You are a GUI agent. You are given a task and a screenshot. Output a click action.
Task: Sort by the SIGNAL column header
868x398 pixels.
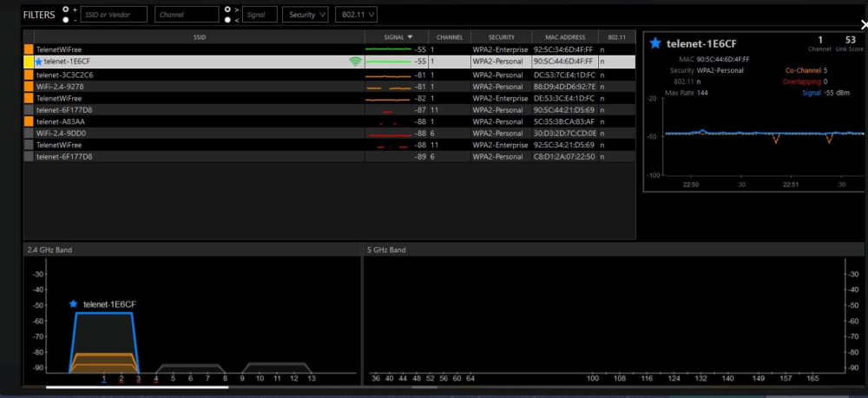pos(397,37)
